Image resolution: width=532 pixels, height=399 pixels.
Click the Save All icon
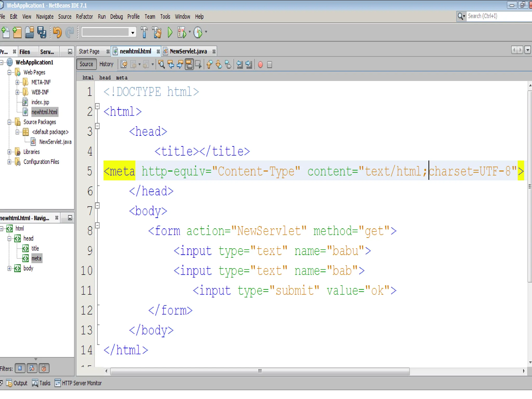tap(42, 32)
